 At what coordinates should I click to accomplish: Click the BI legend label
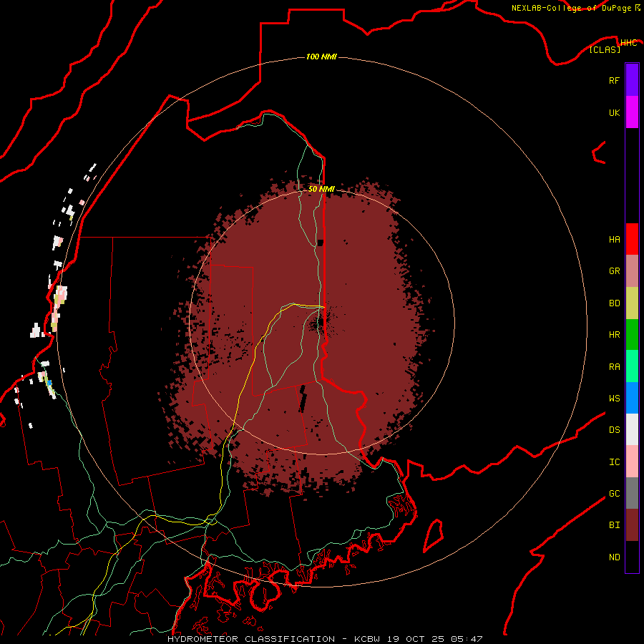click(614, 525)
